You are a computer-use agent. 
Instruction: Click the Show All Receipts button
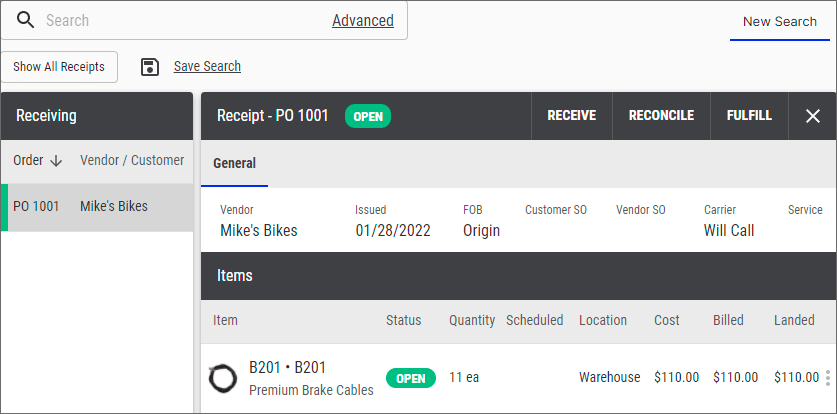click(59, 67)
